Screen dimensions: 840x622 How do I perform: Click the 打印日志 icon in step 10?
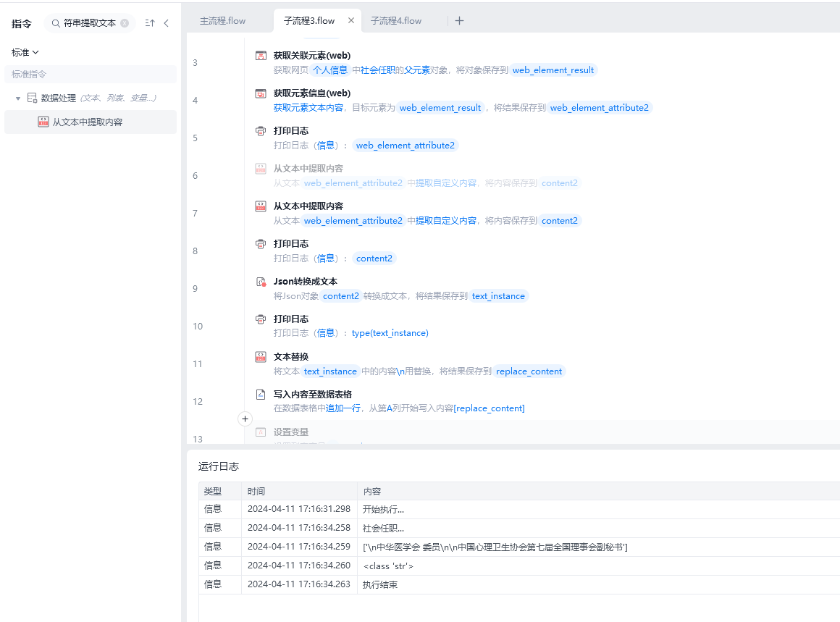point(261,319)
